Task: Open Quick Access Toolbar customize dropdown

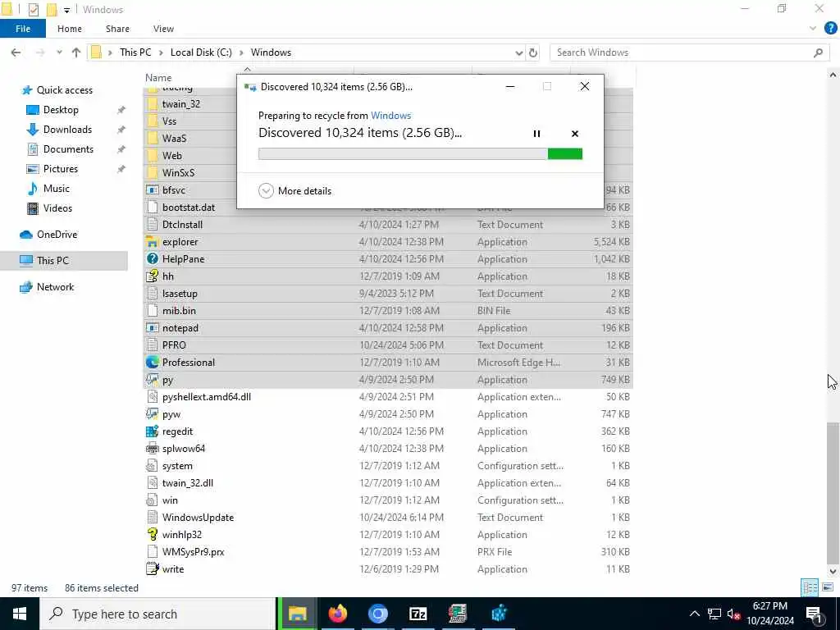Action: tap(66, 10)
